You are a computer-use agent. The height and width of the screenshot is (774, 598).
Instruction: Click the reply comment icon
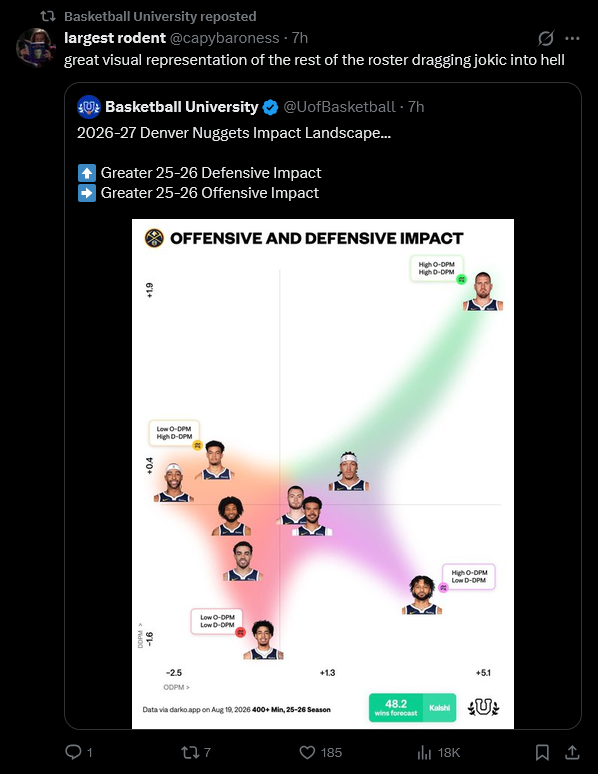click(74, 752)
